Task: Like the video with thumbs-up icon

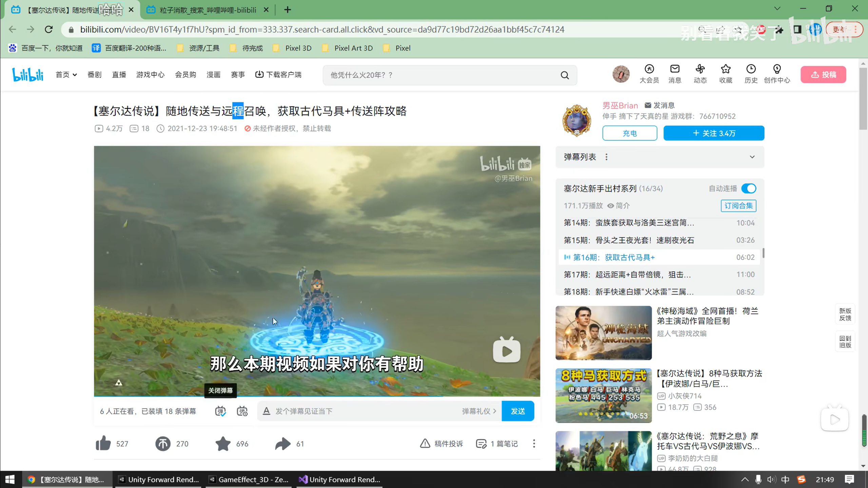Action: (103, 443)
